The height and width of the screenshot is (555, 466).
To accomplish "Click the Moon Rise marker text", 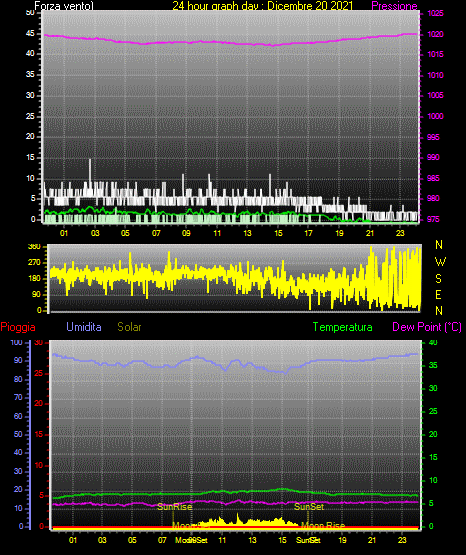I will coord(323,526).
